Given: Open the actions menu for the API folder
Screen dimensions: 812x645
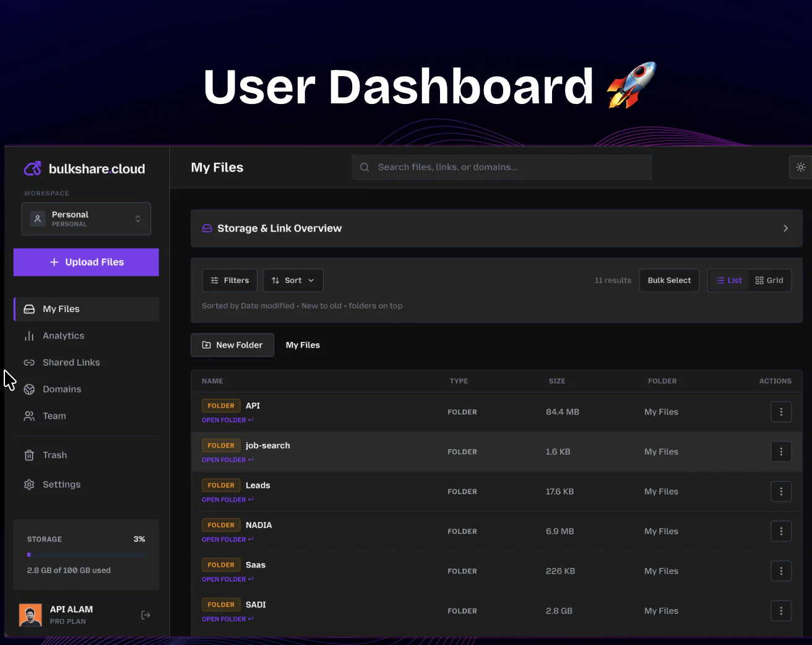Looking at the screenshot, I should [781, 412].
